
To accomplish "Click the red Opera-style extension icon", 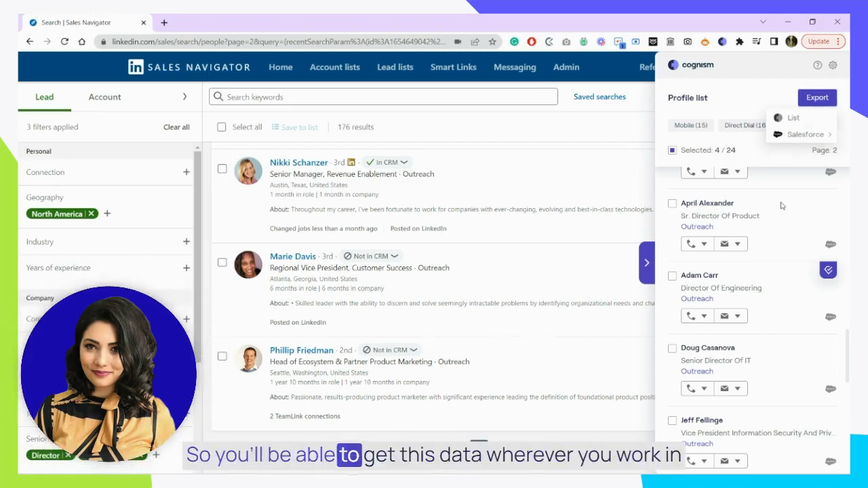I will coord(532,41).
